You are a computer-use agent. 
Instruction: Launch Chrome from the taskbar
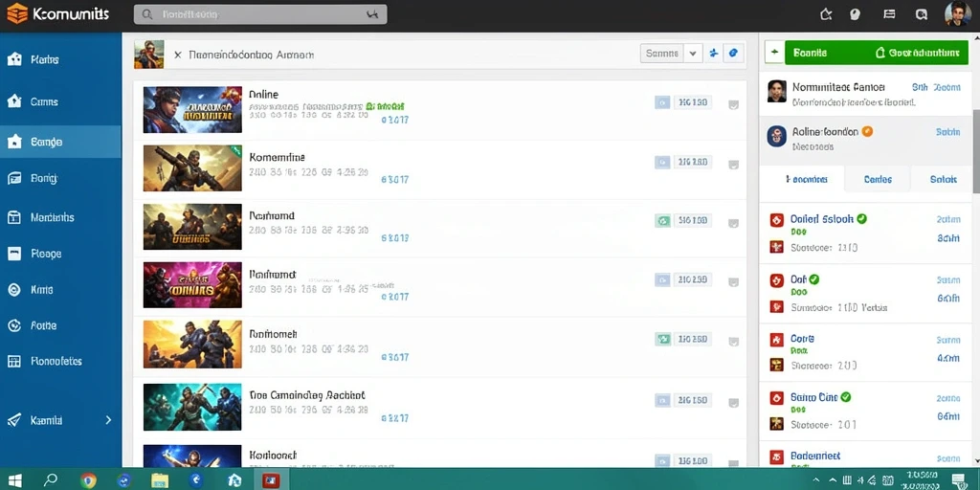(88, 480)
